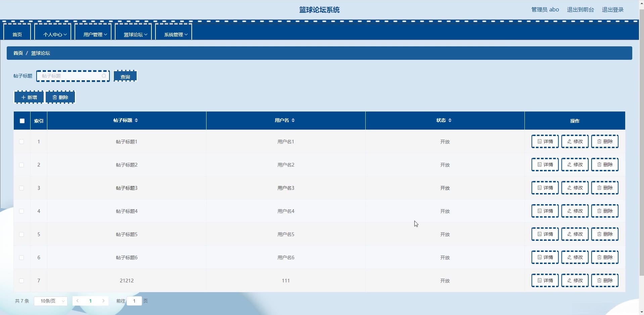Edit row 帖子标题6 with 修改
Viewport: 644px width, 315px height.
[575, 257]
